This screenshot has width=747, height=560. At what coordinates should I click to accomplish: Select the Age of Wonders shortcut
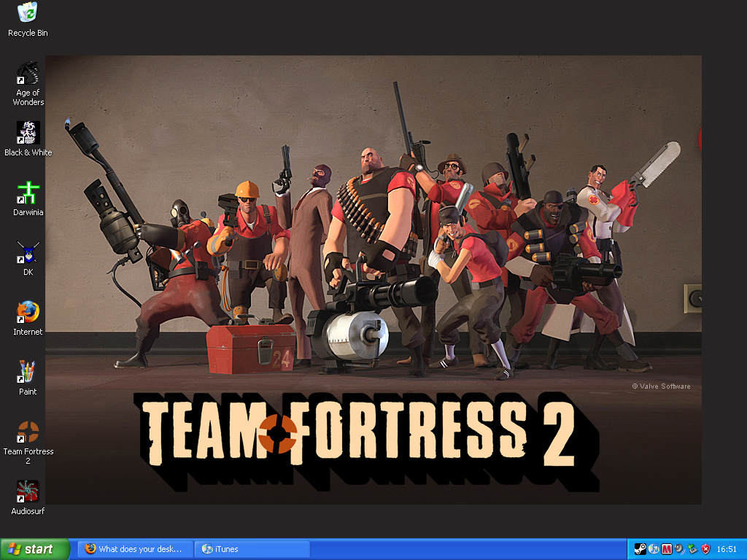28,74
